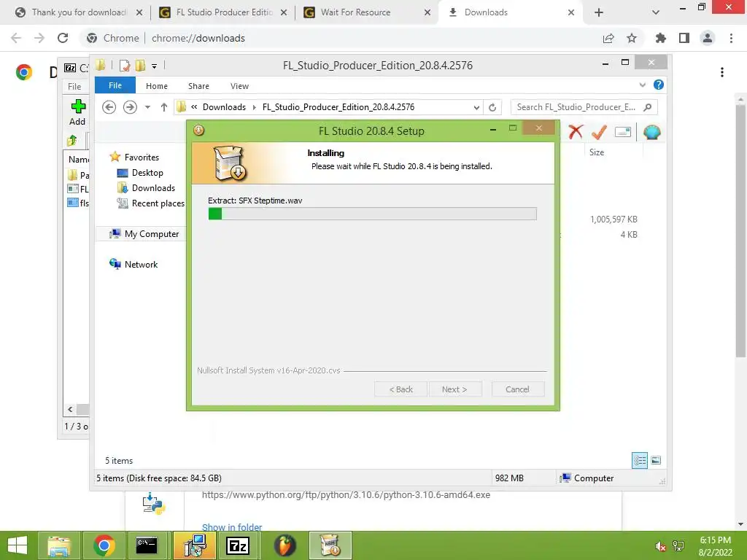
Task: Open a new Chrome tab
Action: click(599, 12)
